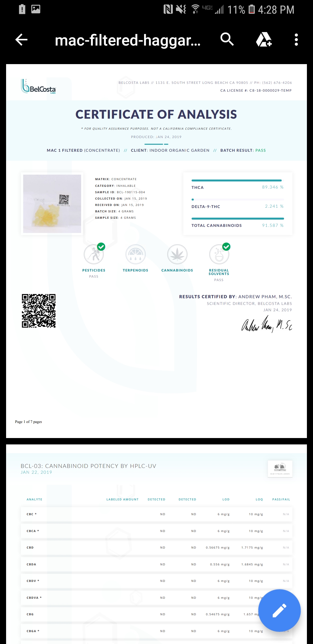Screen dimensions: 313x644
Task: Tap the CBGA analyte row label
Action: click(x=33, y=631)
